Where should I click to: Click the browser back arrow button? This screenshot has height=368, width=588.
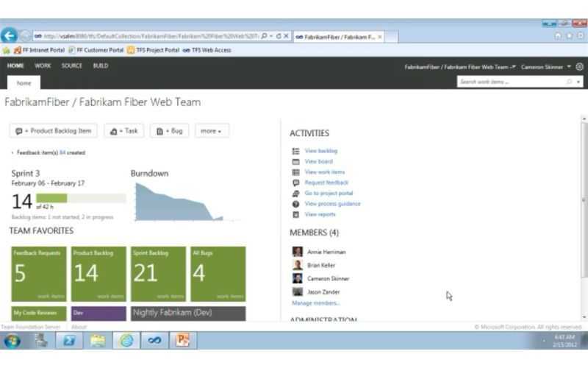(9, 35)
